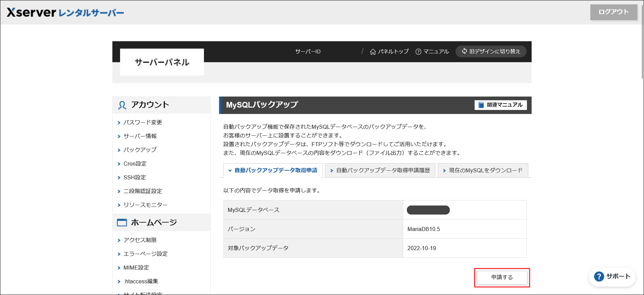
Task: Open SSH設定 in the sidebar
Action: click(x=135, y=177)
